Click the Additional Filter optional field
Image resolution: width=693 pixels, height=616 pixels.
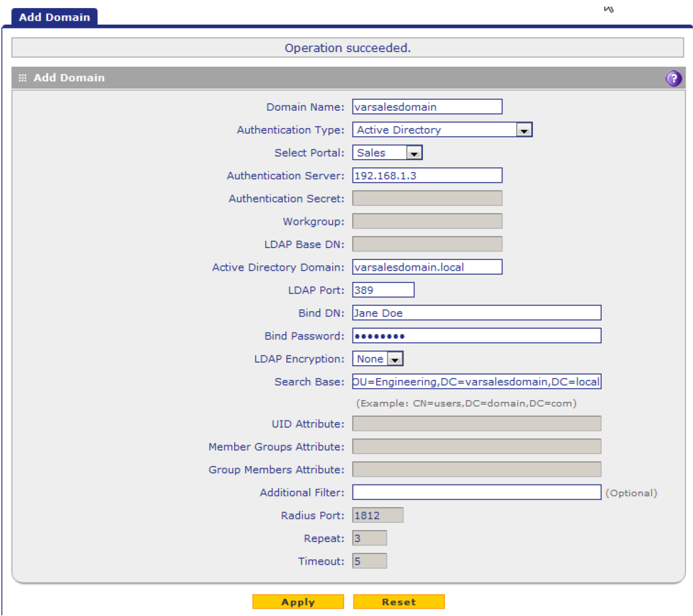tap(476, 492)
